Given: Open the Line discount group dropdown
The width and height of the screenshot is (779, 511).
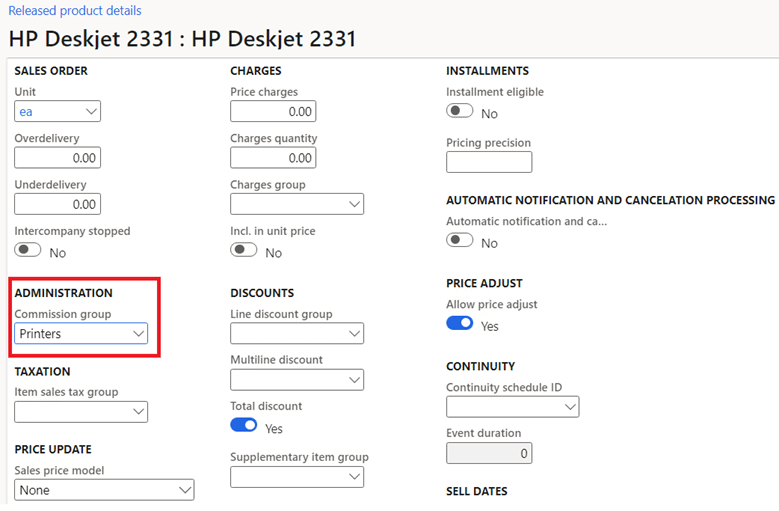Looking at the screenshot, I should click(297, 333).
